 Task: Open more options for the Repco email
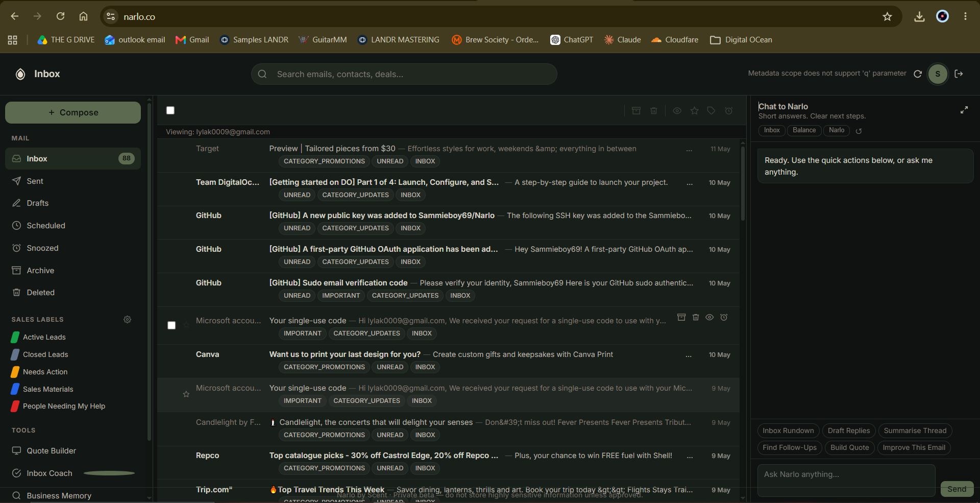coord(690,456)
